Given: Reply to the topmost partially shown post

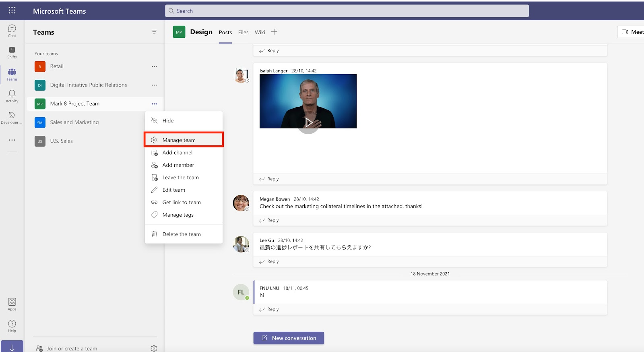Looking at the screenshot, I should [269, 51].
